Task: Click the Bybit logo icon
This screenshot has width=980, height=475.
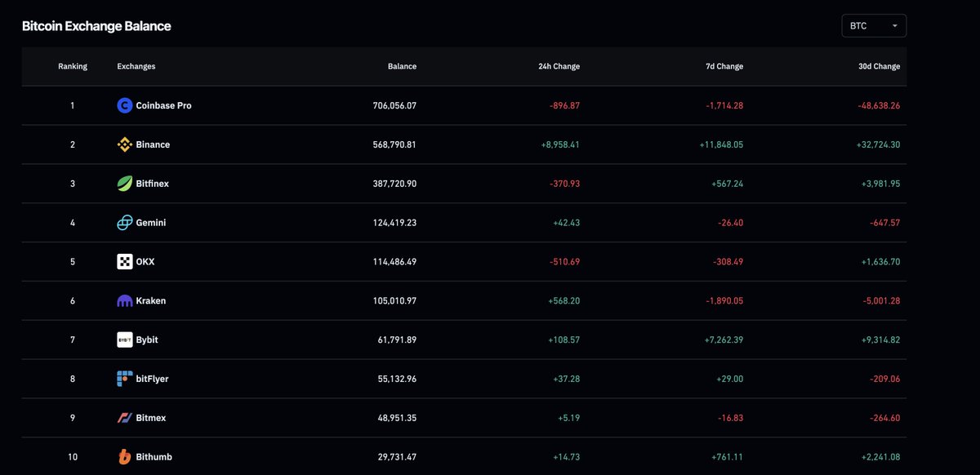Action: pos(124,340)
